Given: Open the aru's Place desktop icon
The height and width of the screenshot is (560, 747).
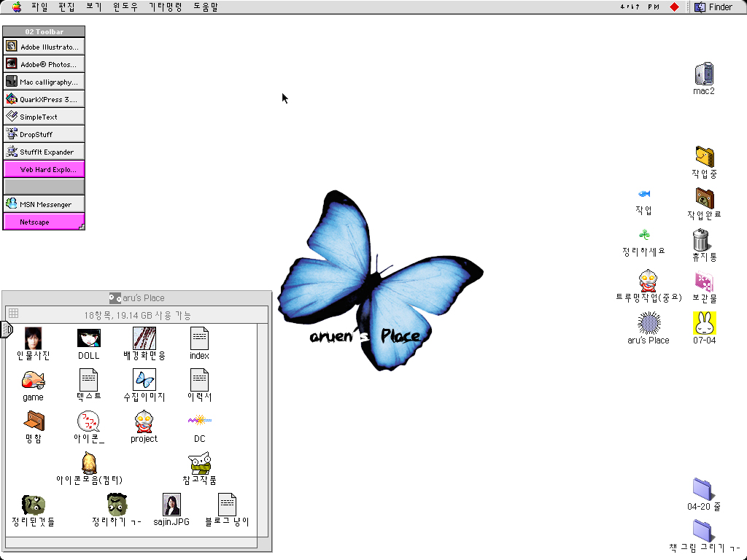Looking at the screenshot, I should pos(649,322).
